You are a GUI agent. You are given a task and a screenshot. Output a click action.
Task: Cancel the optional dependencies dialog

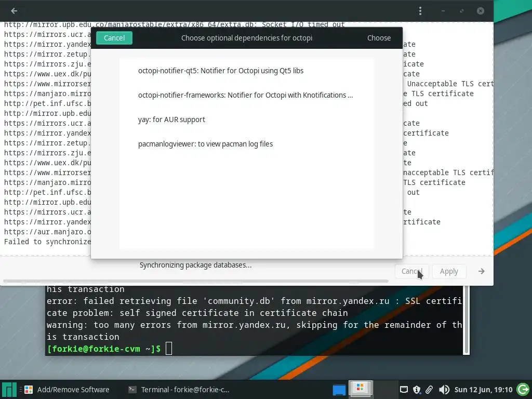(114, 38)
